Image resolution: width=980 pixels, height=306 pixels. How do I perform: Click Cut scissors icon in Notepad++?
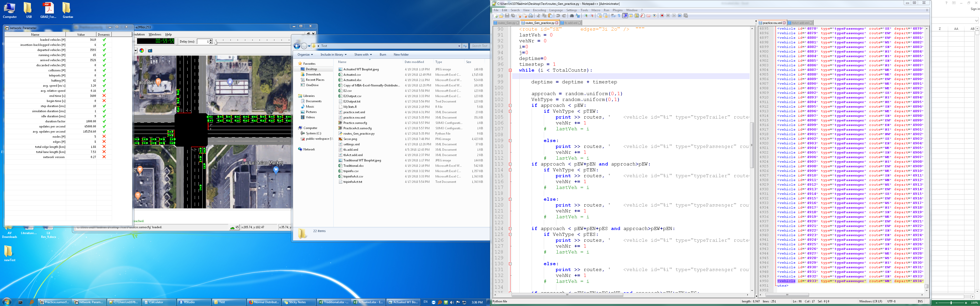(x=539, y=16)
